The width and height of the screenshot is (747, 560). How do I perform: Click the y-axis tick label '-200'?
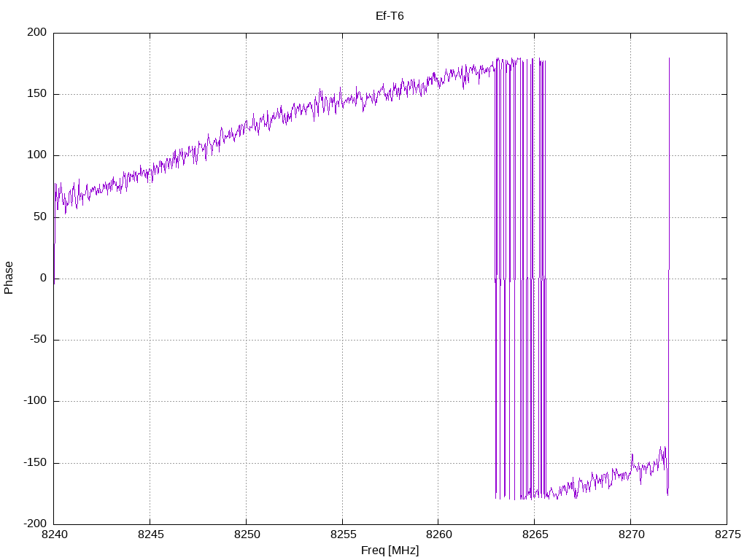(35, 524)
